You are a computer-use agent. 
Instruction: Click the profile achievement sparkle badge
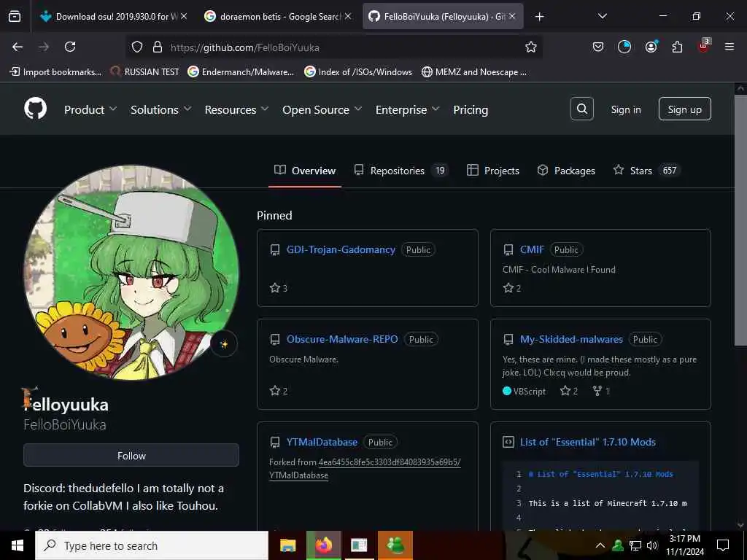(x=223, y=344)
